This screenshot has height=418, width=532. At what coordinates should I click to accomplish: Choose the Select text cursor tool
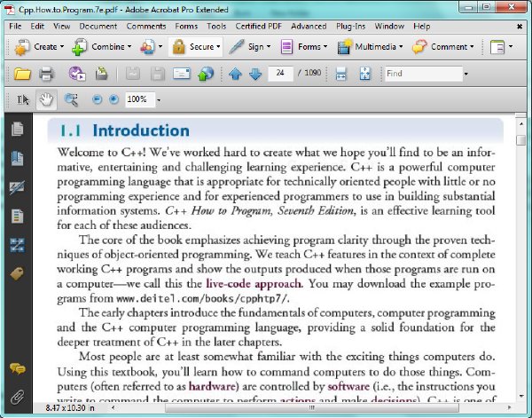pyautogui.click(x=23, y=99)
